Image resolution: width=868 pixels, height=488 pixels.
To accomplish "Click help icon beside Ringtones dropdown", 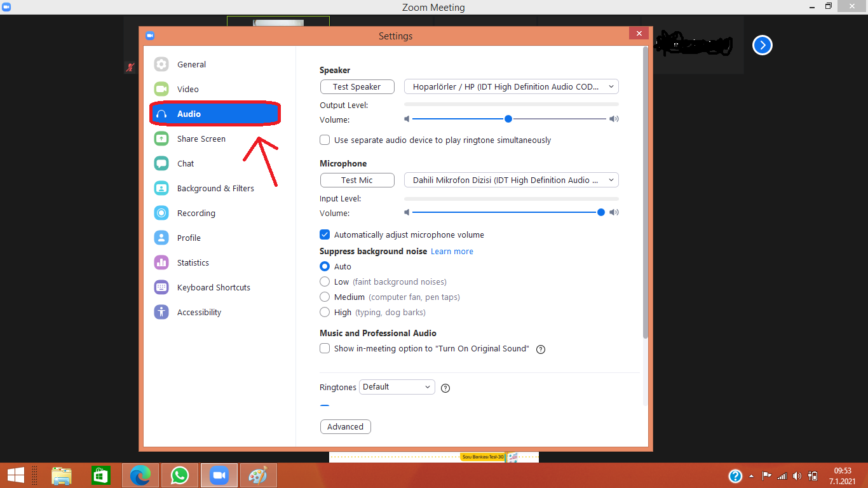I will 445,388.
